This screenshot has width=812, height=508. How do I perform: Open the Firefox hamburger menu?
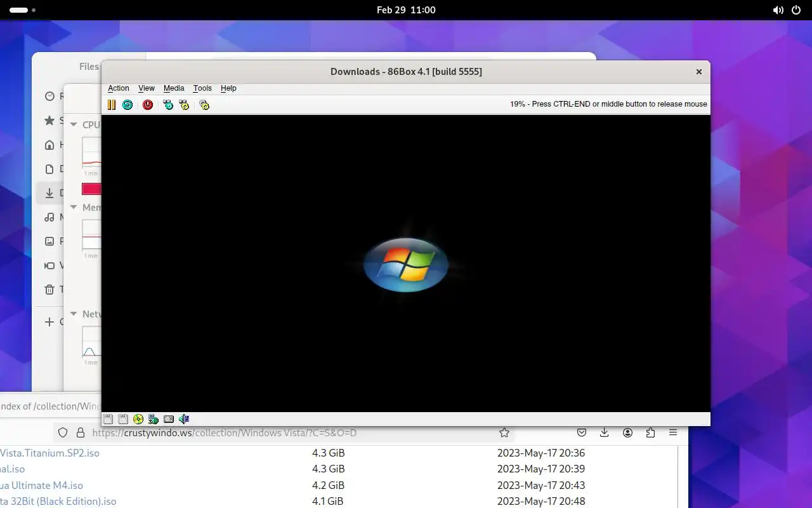pyautogui.click(x=673, y=432)
